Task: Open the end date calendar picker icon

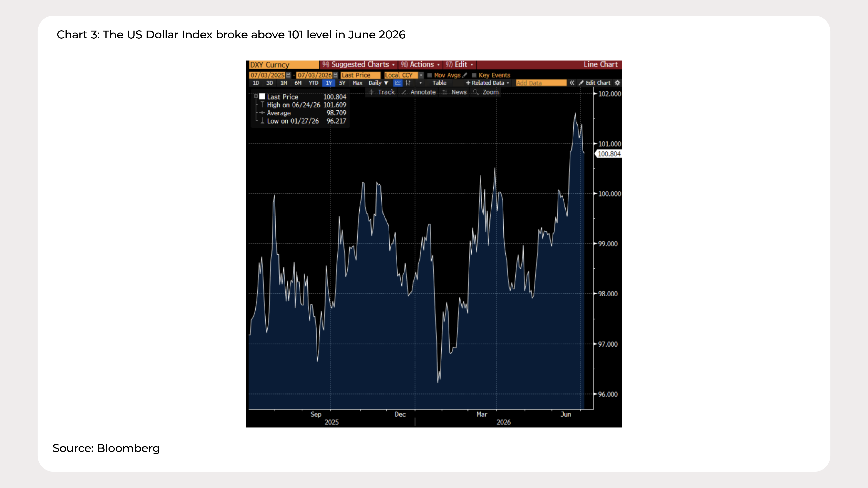Action: [x=335, y=75]
